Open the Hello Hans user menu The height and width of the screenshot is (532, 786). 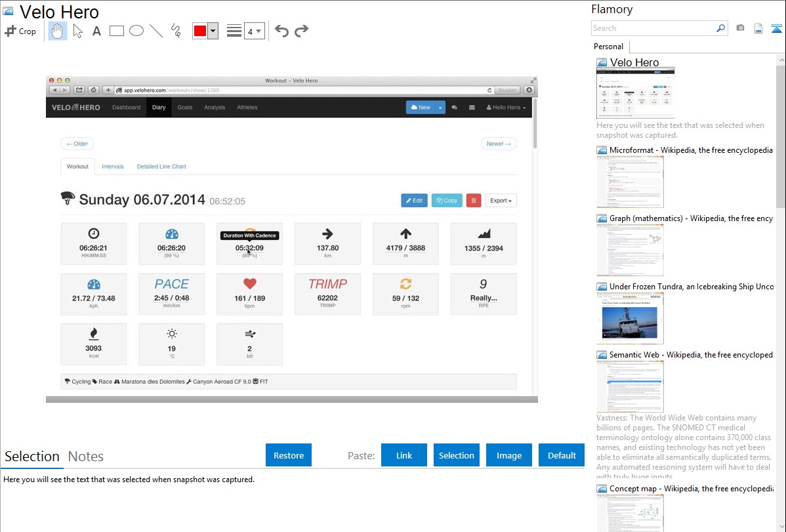507,108
